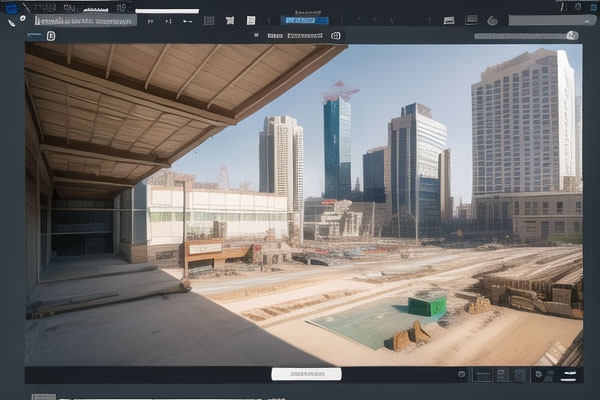
Task: Expand the wide gray field in top-right toolbar
Action: [x=551, y=20]
